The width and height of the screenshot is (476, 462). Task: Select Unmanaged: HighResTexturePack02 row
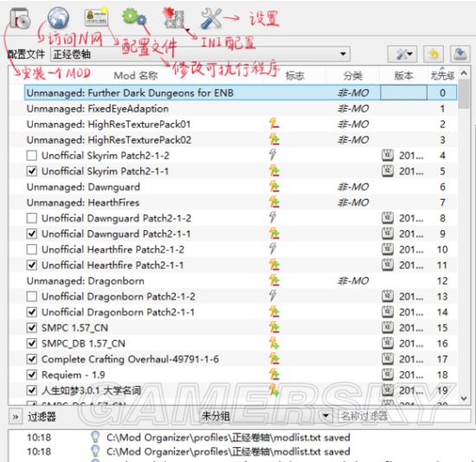pos(234,140)
